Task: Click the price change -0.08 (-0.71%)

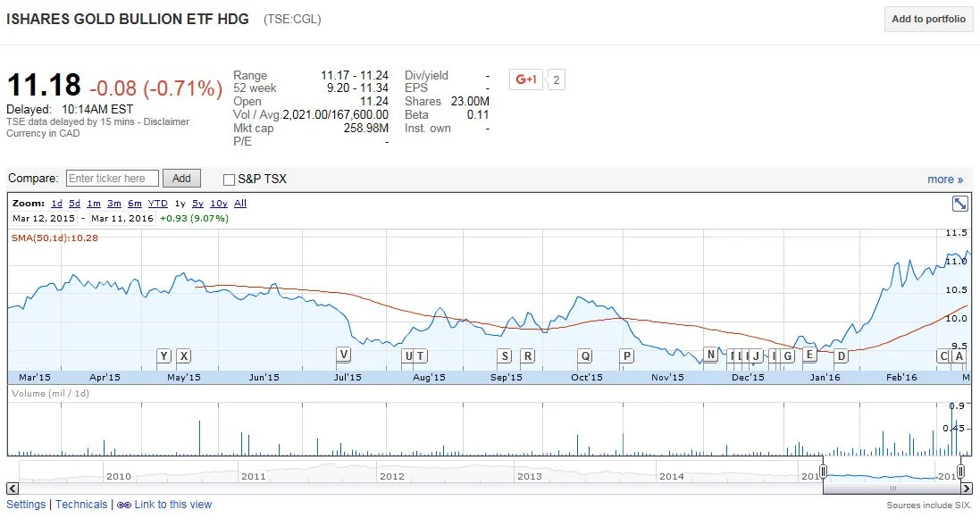Action: [155, 88]
